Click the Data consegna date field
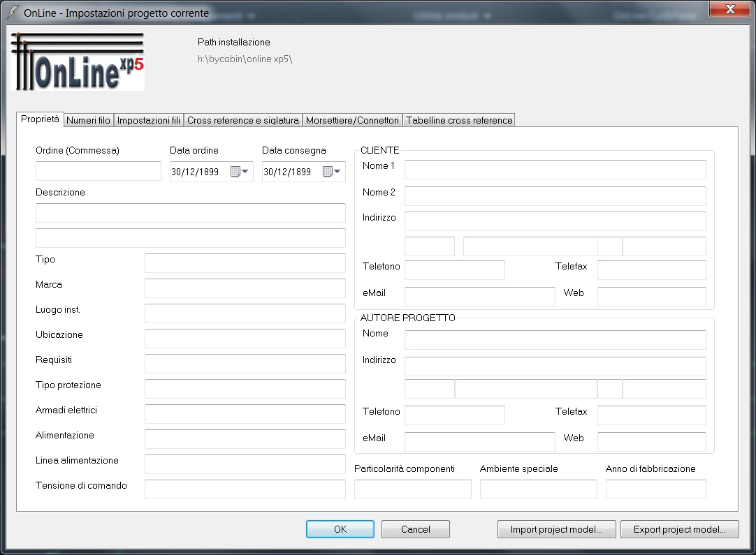756x555 pixels. 303,172
